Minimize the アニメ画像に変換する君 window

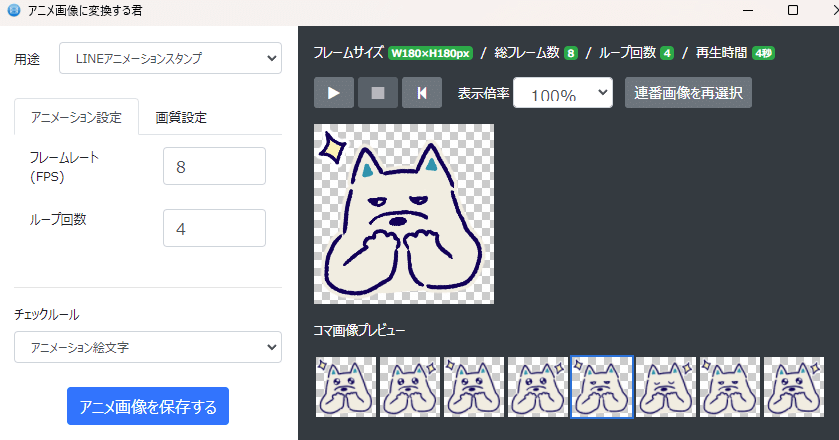click(748, 10)
